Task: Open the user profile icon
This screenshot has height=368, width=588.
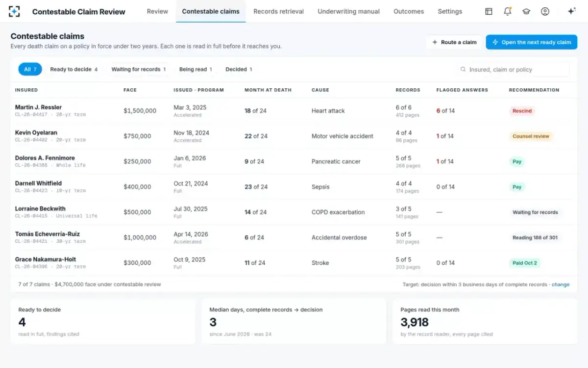Action: [545, 11]
